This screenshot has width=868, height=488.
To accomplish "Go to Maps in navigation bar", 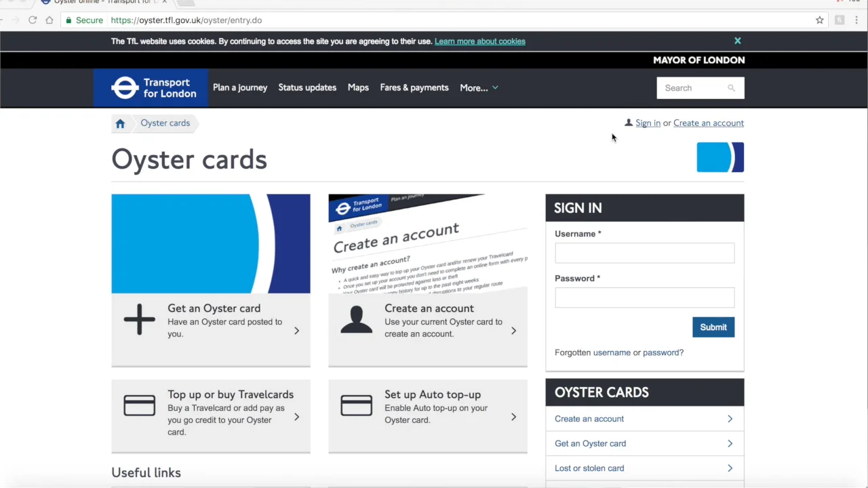I will click(x=358, y=87).
